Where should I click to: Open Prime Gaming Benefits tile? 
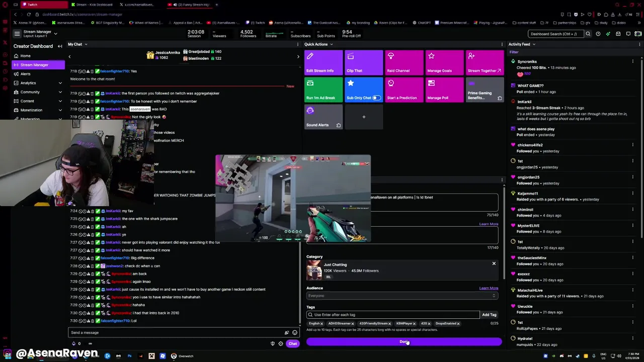pyautogui.click(x=485, y=90)
